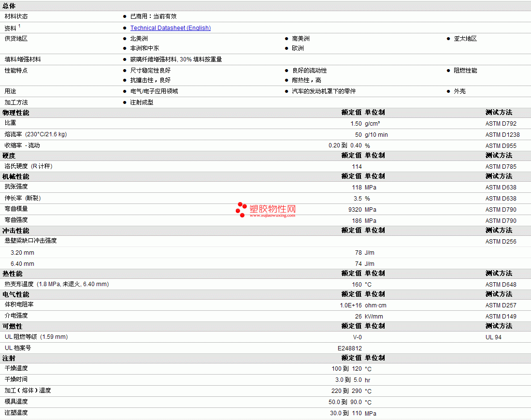Click ASTM D790 in the 弯曲模量 row
Image resolution: width=531 pixels, height=420 pixels.
tap(501, 210)
